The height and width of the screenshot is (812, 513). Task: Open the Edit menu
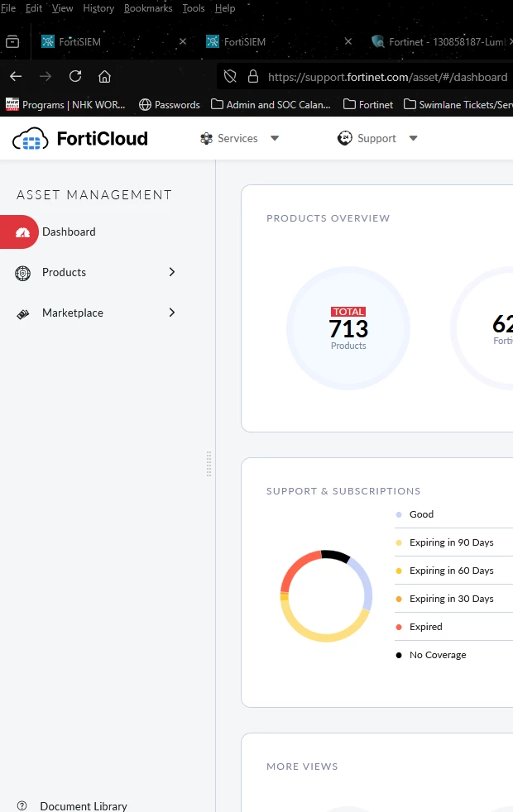pyautogui.click(x=34, y=8)
